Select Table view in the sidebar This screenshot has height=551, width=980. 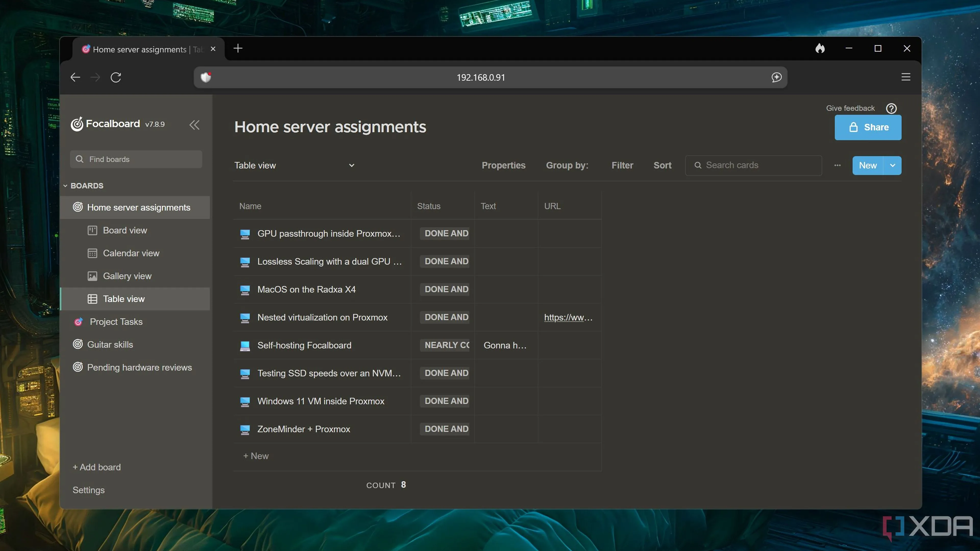[135, 299]
